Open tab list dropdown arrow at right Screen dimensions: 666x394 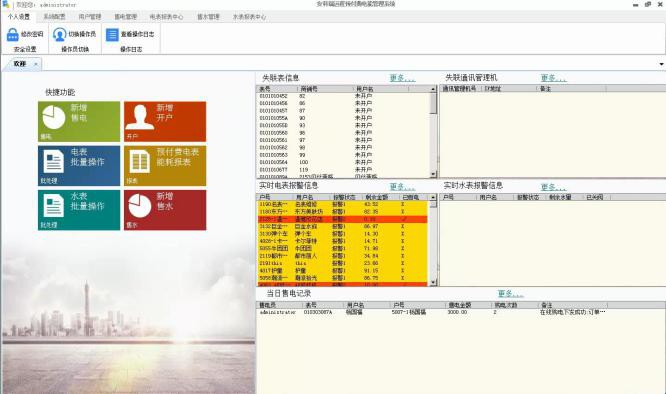tap(661, 64)
